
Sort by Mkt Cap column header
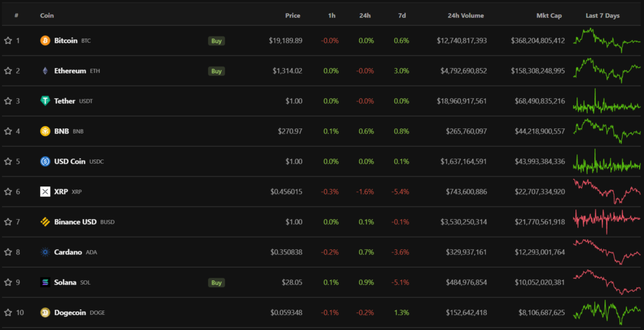point(549,16)
